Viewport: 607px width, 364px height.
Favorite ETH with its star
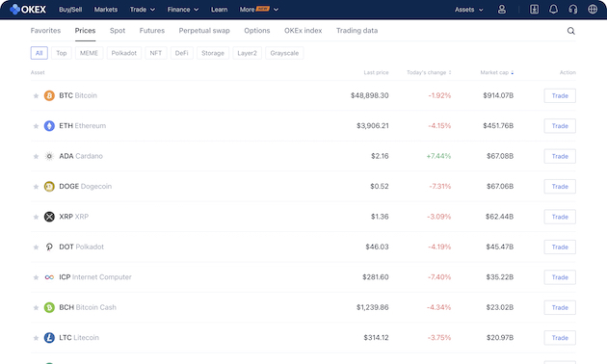click(x=36, y=126)
